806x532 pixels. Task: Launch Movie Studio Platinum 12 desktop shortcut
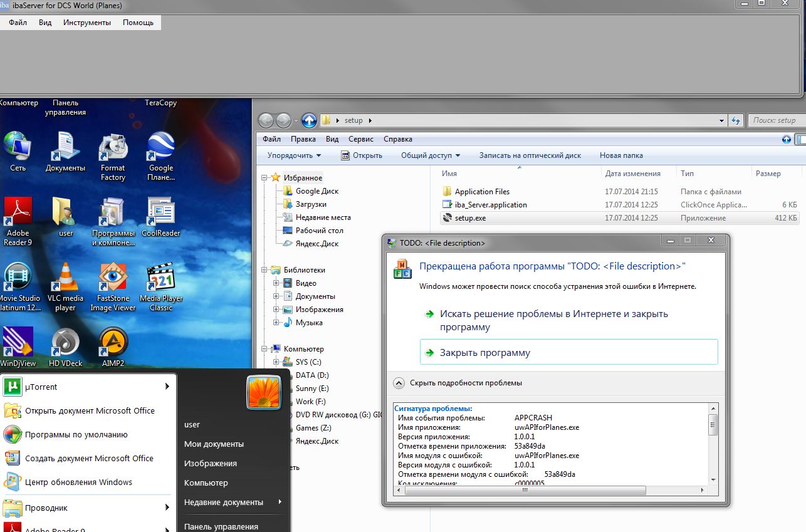[x=19, y=286]
